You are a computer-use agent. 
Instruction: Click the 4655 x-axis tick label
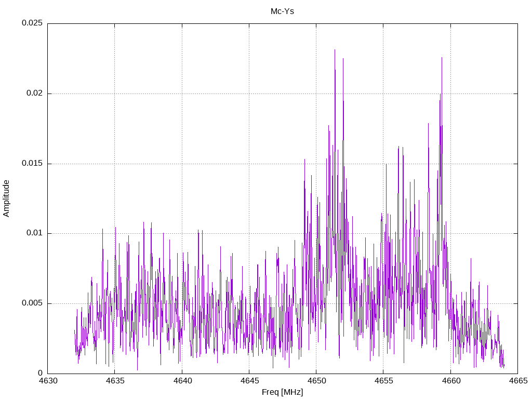click(384, 381)
